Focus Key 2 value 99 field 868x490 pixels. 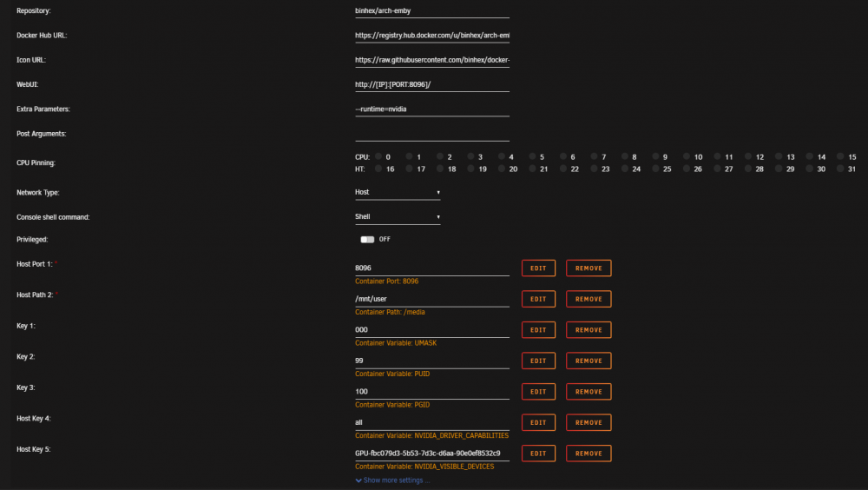pyautogui.click(x=431, y=361)
